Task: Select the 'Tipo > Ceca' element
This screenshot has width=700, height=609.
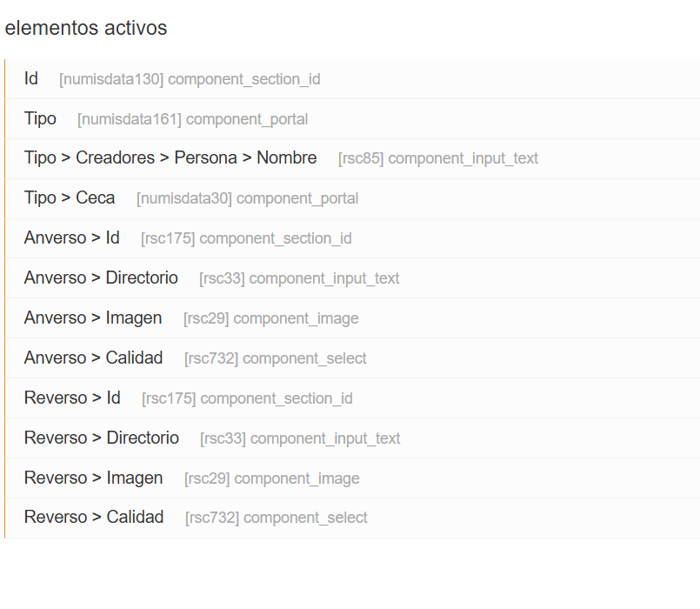Action: pos(70,198)
